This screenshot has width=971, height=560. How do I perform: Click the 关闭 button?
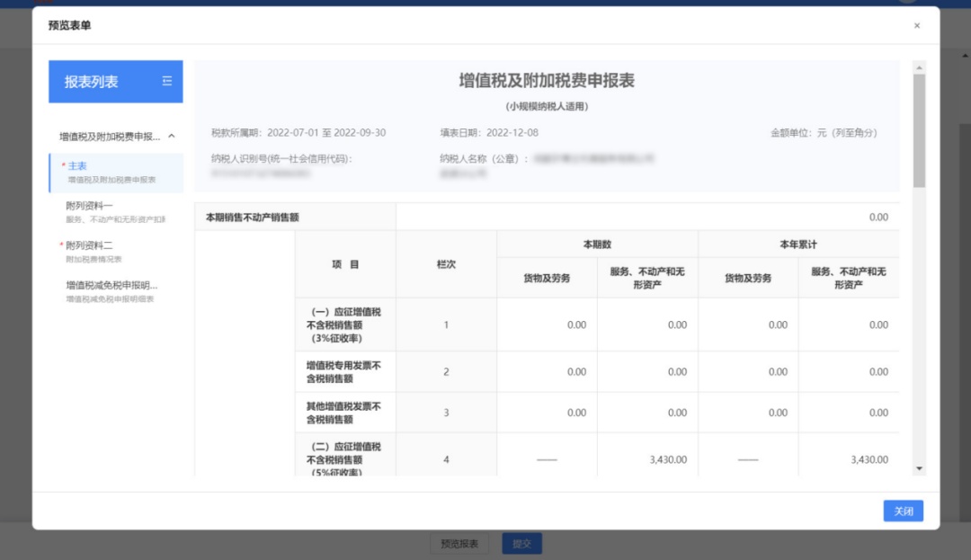click(x=903, y=511)
